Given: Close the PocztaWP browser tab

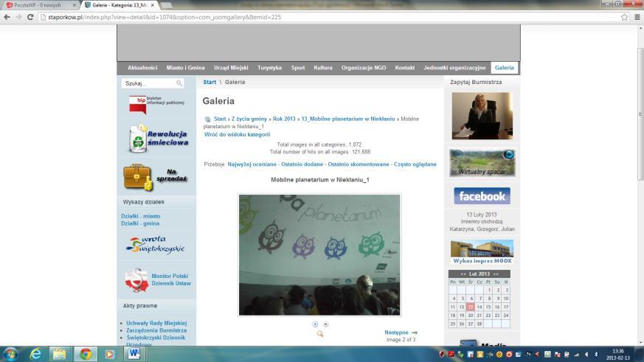Looking at the screenshot, I should 75,5.
